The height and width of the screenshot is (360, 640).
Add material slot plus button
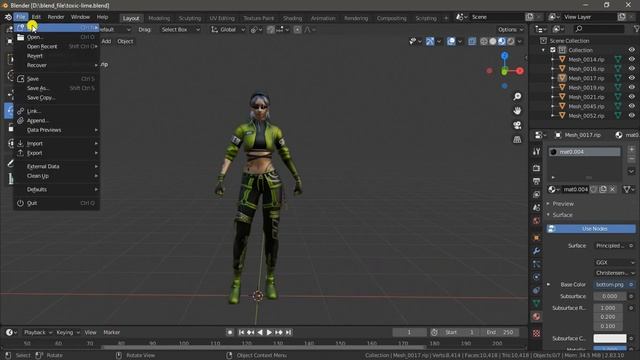[631, 149]
